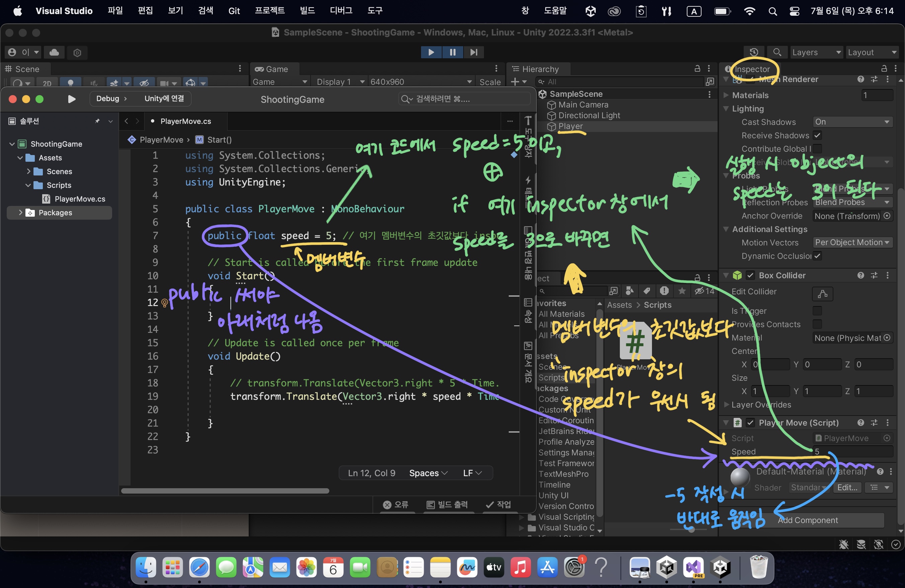Enable the Is Trigger checkbox
This screenshot has height=588, width=905.
coord(817,311)
